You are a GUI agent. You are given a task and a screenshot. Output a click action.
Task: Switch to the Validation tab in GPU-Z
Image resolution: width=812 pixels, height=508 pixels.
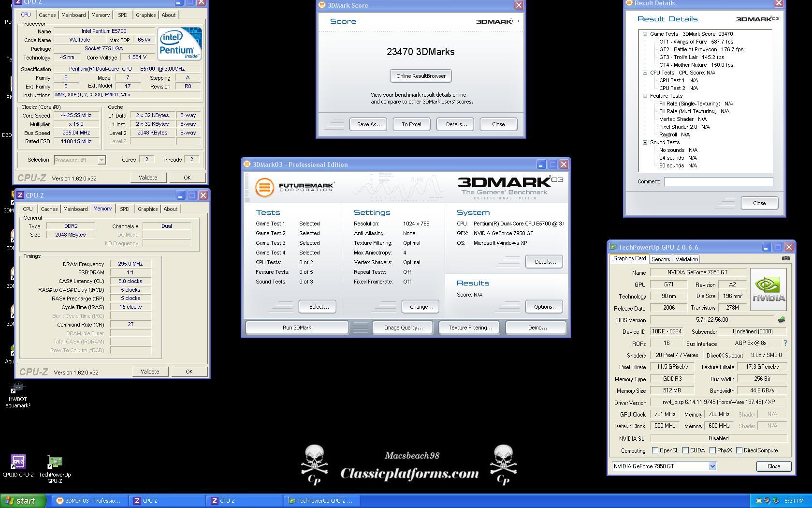(686, 259)
